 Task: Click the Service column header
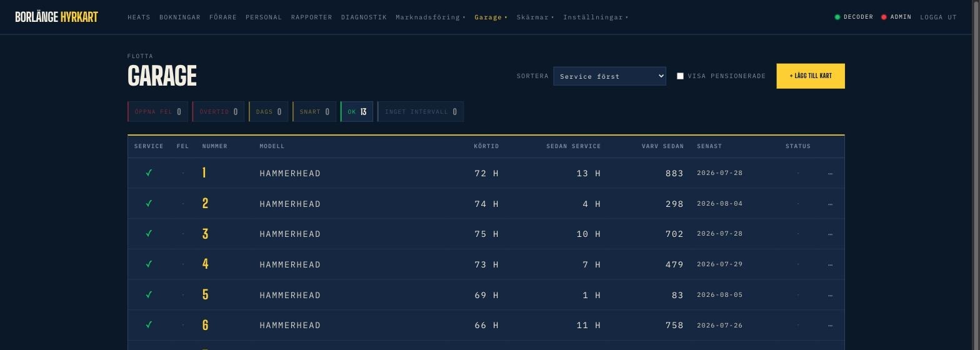click(x=149, y=146)
